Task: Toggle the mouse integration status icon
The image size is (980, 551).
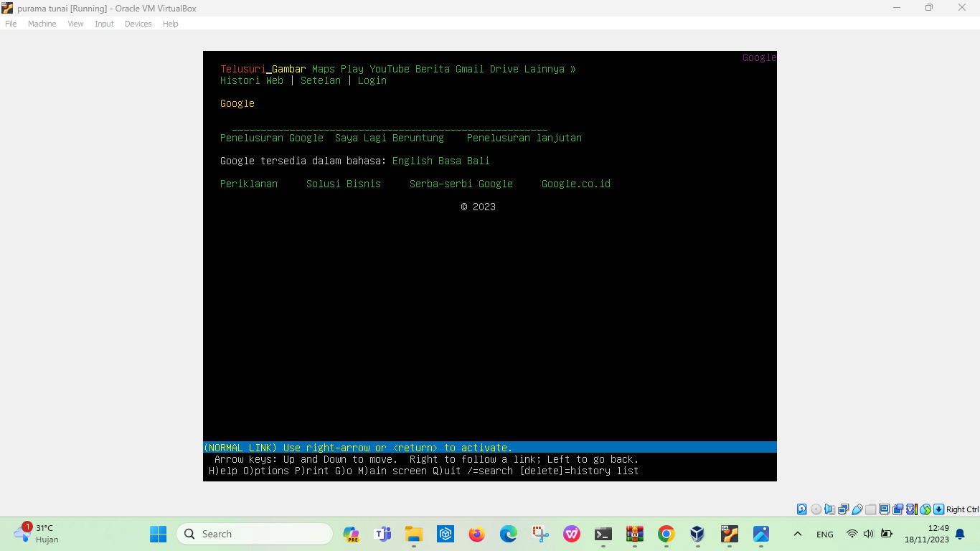Action: click(x=925, y=509)
